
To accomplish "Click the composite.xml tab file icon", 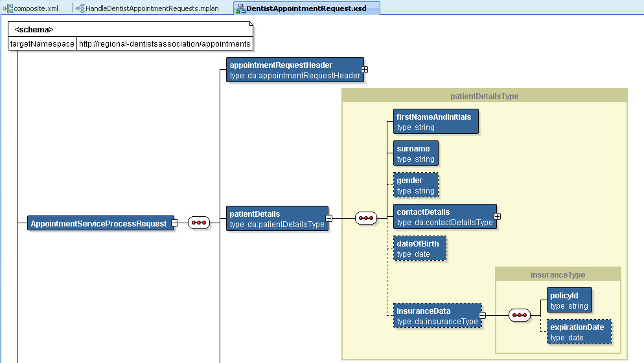I will [9, 8].
